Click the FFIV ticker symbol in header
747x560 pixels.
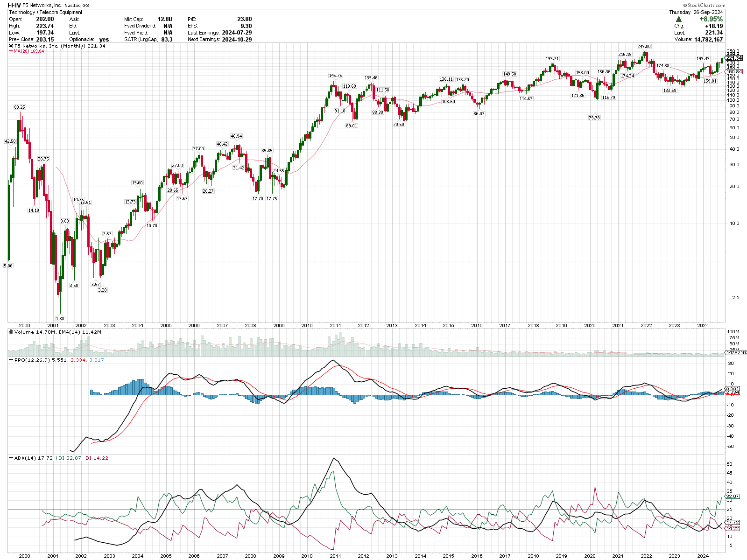click(x=14, y=5)
